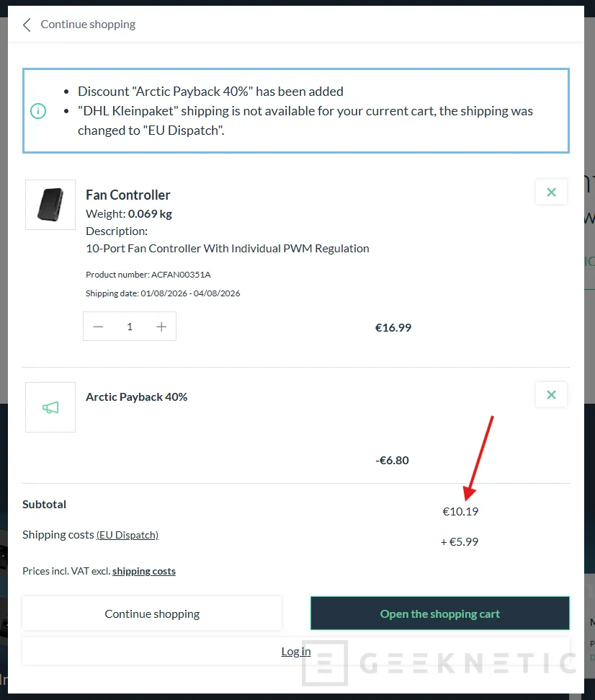Click the Arctic Payback 40% label
Viewport: 595px width, 700px height.
(x=136, y=397)
